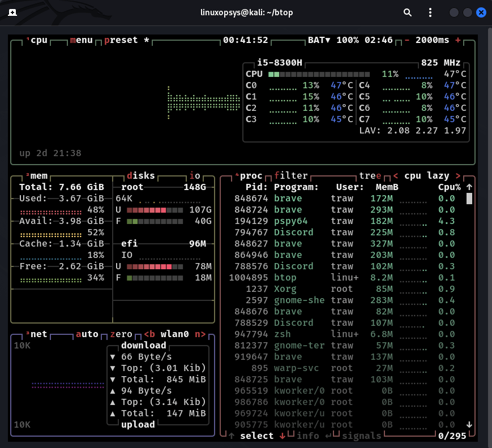Move selection down using red arrow
Viewport: 492px width, 448px height.
[x=282, y=436]
